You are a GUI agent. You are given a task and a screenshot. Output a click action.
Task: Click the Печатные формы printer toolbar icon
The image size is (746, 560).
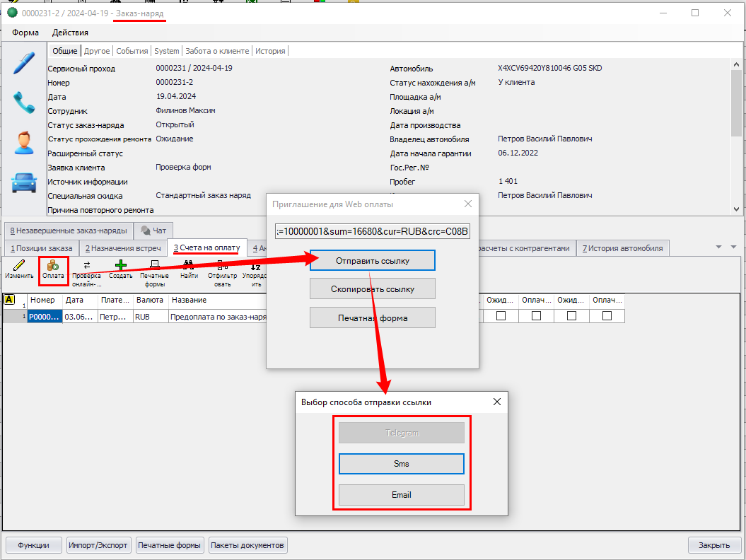click(x=154, y=266)
